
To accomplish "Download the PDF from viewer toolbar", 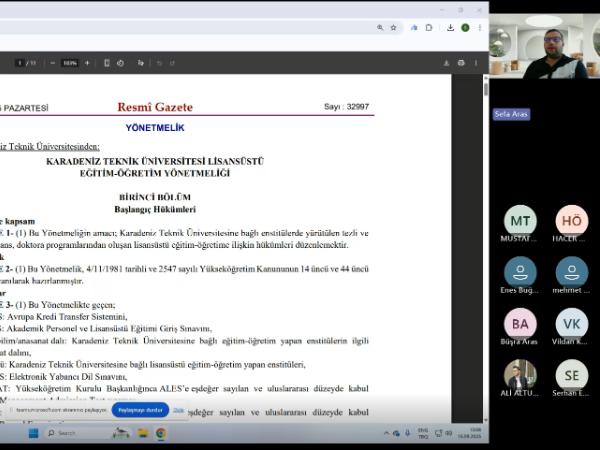I will [x=446, y=63].
